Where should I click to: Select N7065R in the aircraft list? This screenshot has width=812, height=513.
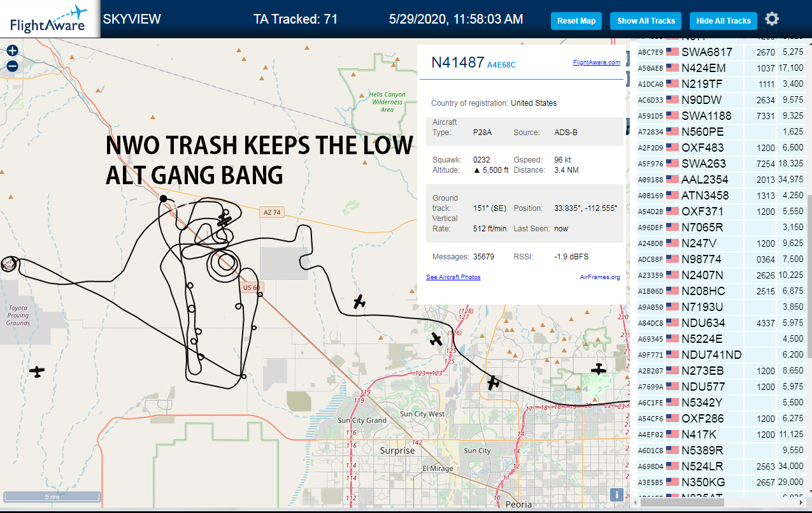pyautogui.click(x=722, y=228)
